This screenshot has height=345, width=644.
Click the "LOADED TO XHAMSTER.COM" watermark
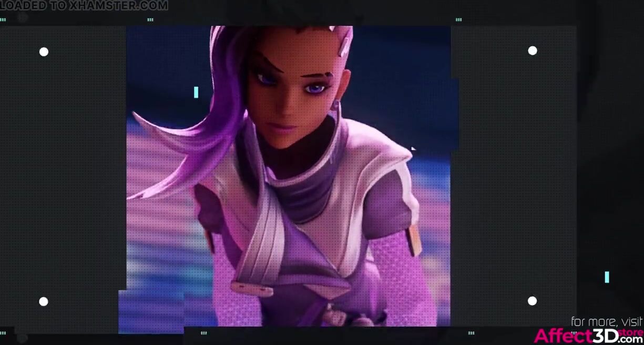click(84, 6)
